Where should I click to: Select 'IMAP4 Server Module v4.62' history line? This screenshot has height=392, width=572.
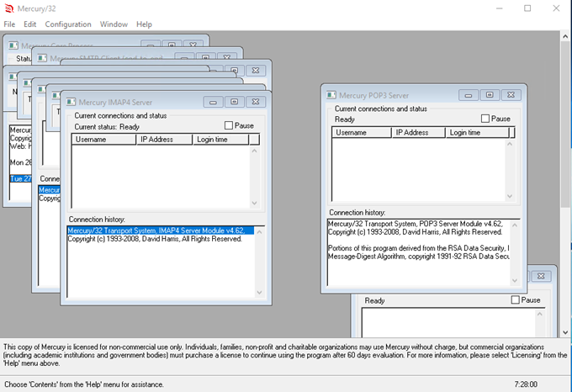161,230
